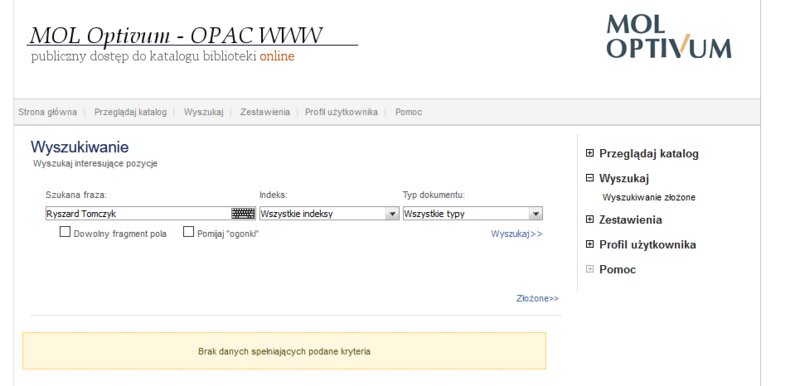
Task: Go to Strona główna in navigation bar
Action: point(47,112)
